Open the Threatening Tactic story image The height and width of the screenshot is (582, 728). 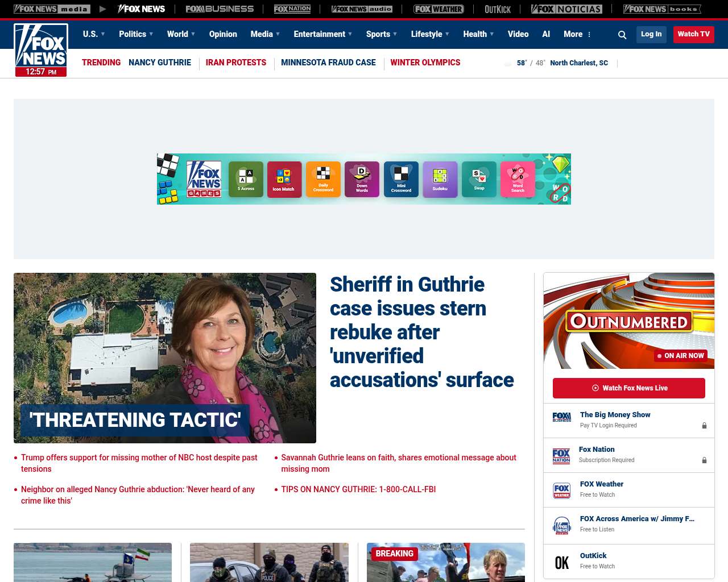click(x=165, y=357)
